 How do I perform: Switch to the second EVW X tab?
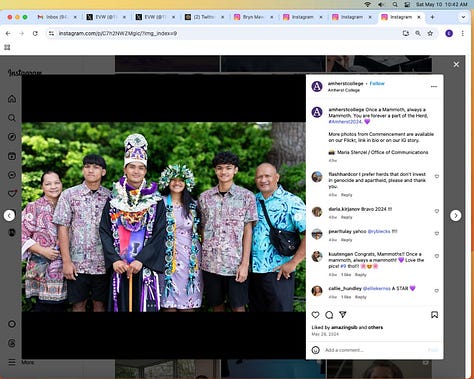pos(155,17)
